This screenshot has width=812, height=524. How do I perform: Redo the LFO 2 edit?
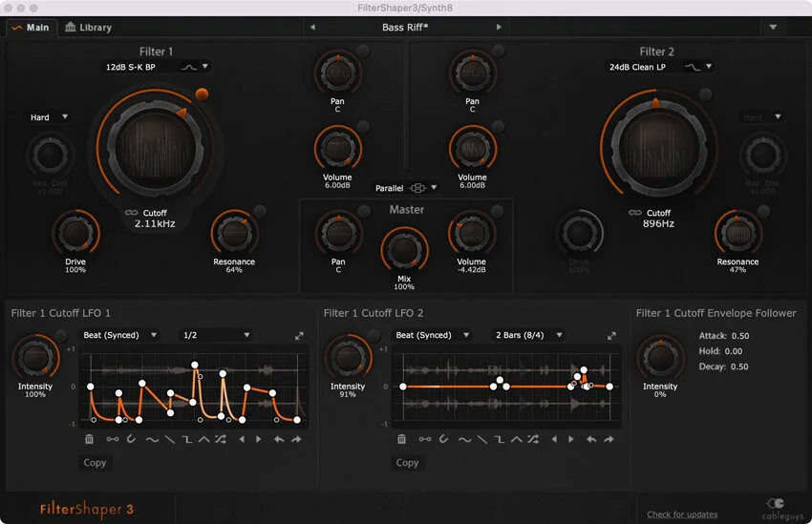click(x=609, y=439)
